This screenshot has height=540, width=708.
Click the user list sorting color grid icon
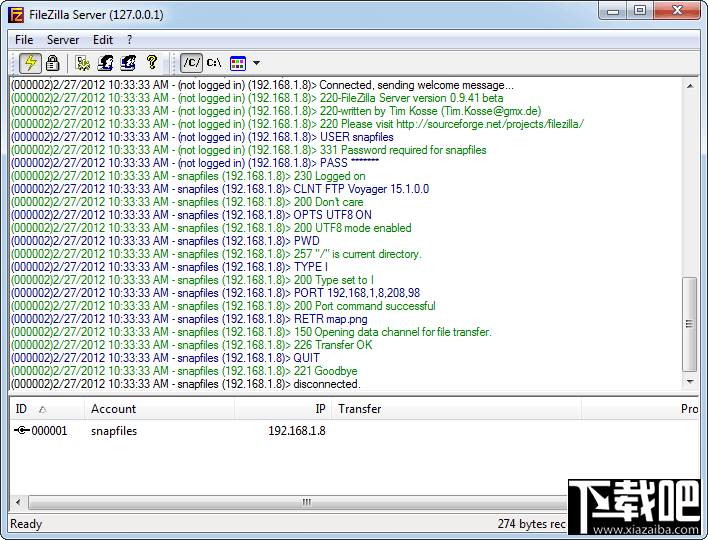tap(238, 63)
